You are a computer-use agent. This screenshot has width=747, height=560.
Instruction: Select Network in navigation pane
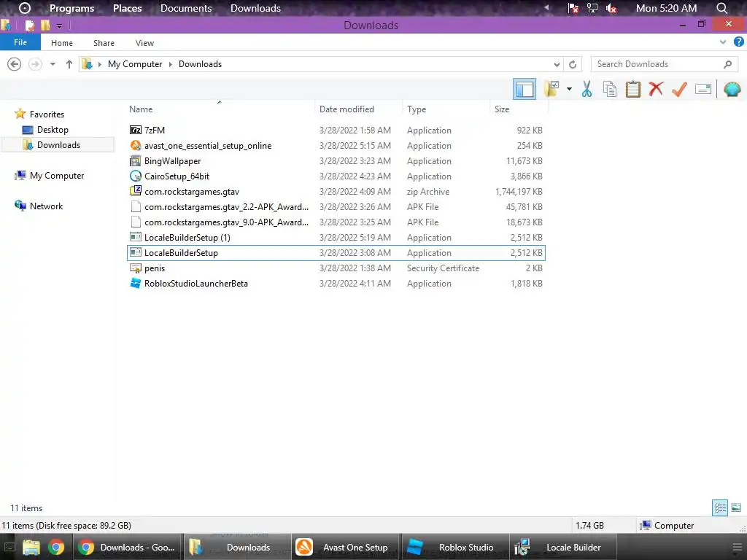click(x=46, y=206)
